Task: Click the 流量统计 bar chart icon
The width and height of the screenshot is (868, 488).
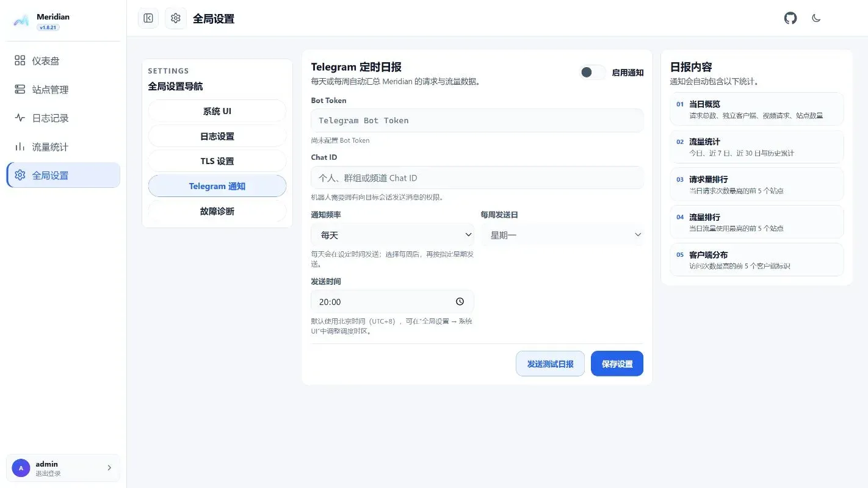Action: 20,147
